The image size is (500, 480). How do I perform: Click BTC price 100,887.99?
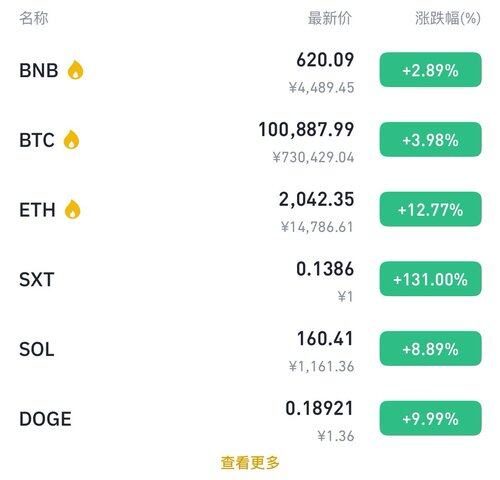pyautogui.click(x=306, y=130)
